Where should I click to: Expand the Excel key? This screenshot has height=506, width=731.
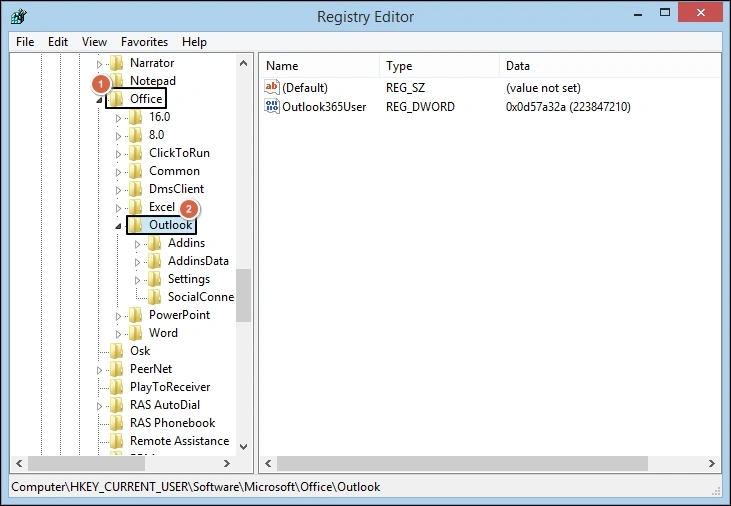118,208
